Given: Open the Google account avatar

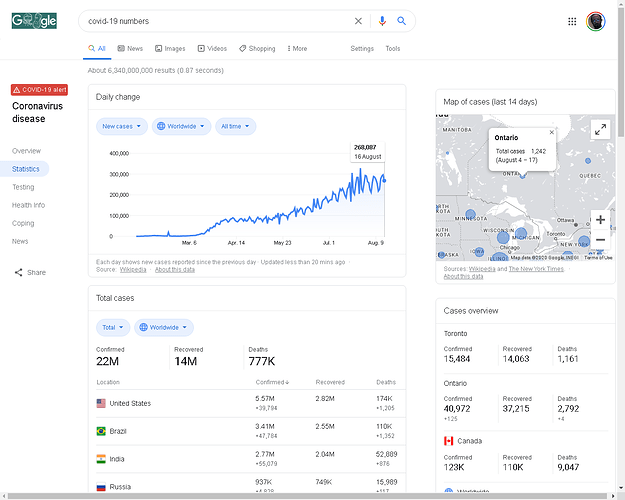Looking at the screenshot, I should (596, 22).
